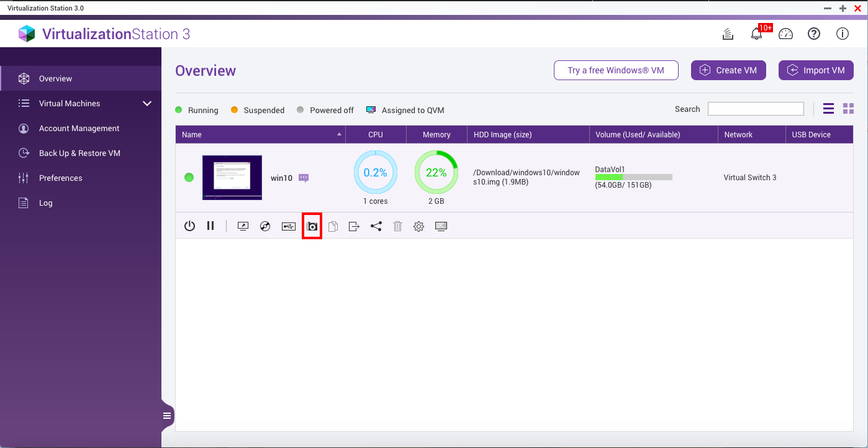Image resolution: width=868 pixels, height=448 pixels.
Task: Open the USB device connection icon
Action: pyautogui.click(x=288, y=226)
